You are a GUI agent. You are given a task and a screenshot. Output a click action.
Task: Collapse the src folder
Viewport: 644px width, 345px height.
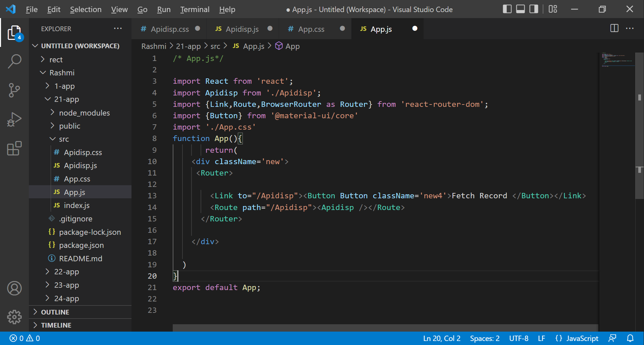click(x=80, y=139)
